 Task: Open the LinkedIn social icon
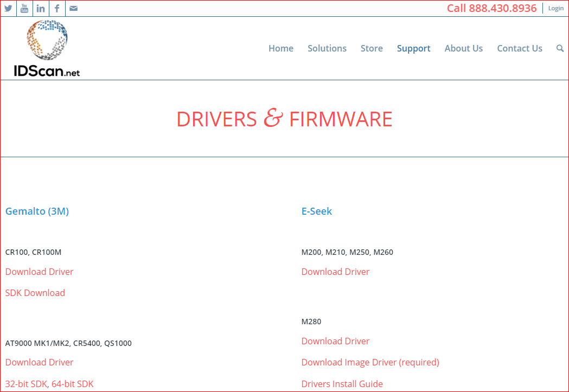[41, 8]
